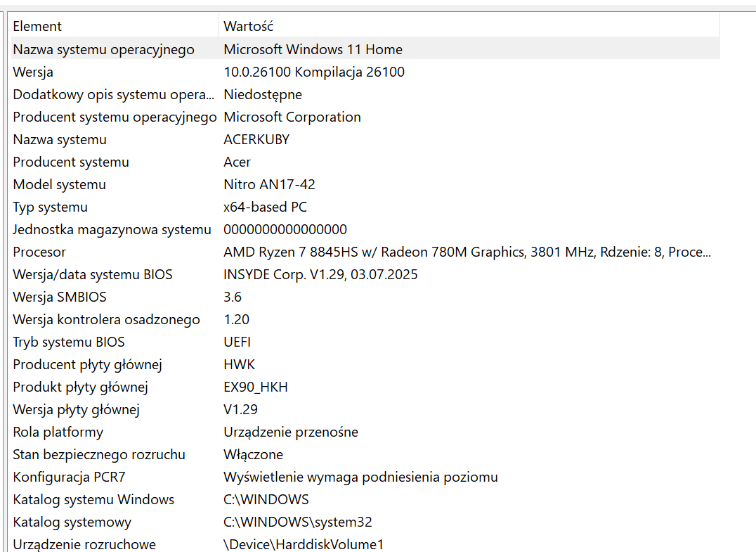Click the Acer value

[237, 162]
